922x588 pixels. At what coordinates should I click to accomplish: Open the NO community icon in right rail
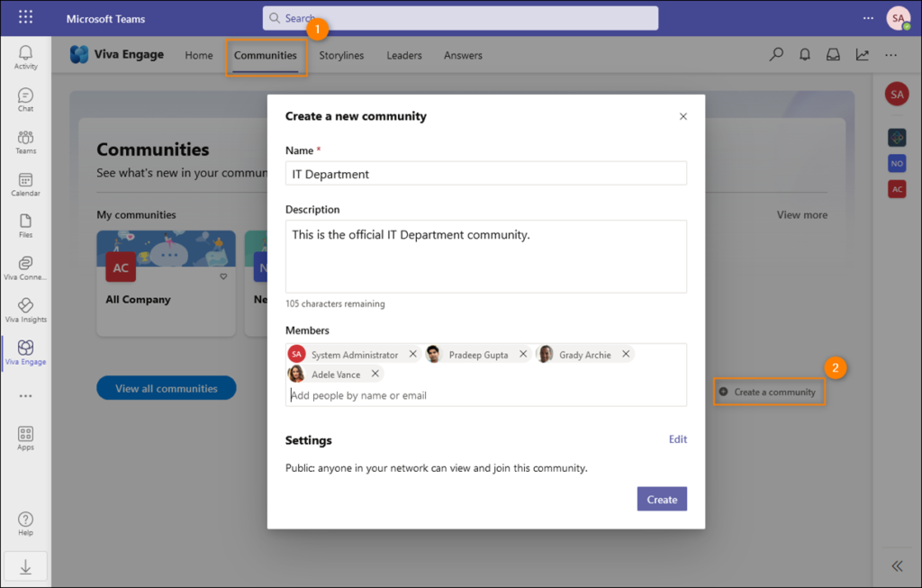click(x=897, y=164)
